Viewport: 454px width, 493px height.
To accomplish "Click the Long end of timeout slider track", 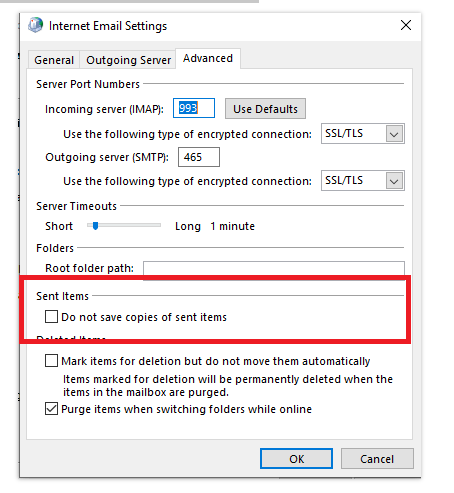I will click(158, 226).
